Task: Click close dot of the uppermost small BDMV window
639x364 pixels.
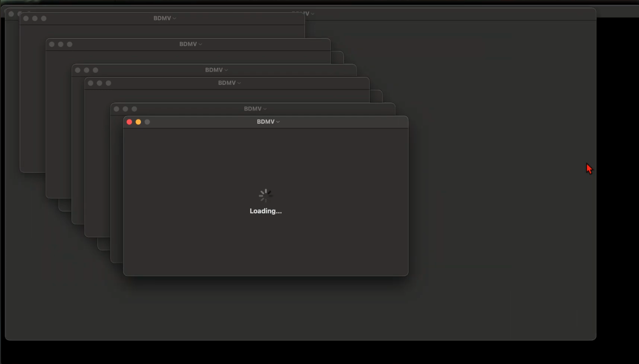Action: [26, 18]
